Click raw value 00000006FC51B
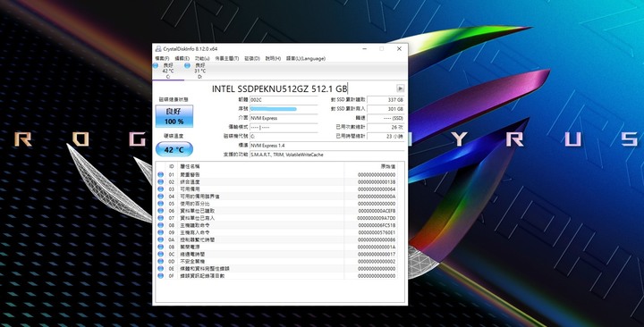The image size is (644, 327). (x=377, y=225)
